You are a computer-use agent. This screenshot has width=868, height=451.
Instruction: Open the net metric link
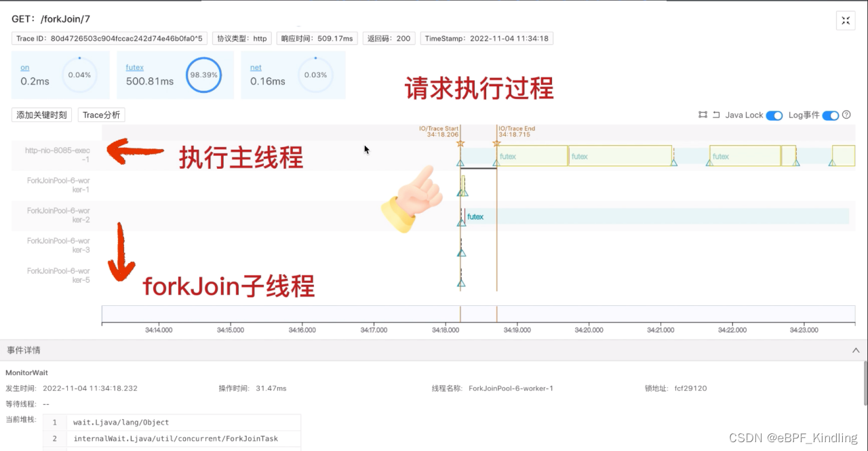pyautogui.click(x=256, y=67)
